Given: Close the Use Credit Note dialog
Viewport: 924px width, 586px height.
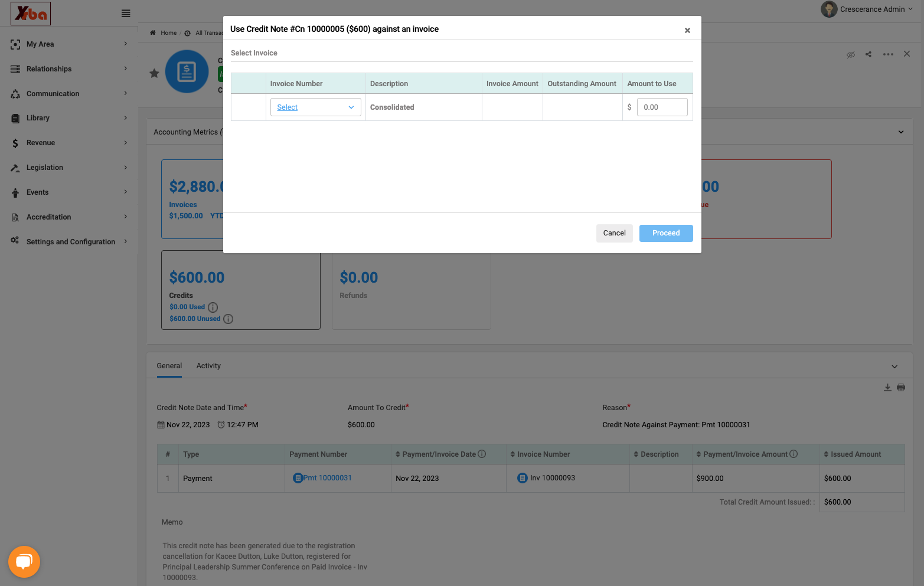Looking at the screenshot, I should (687, 31).
